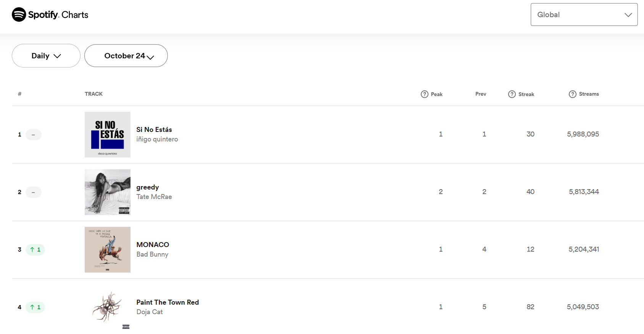
Task: Click the Paint The Town Red artwork
Action: pos(108,307)
